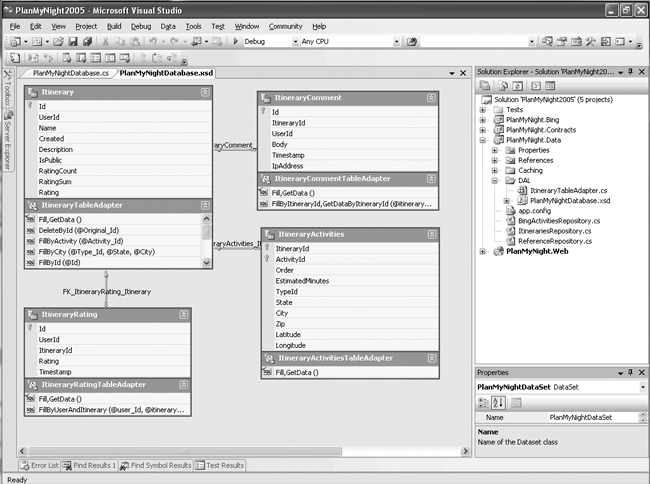The image size is (650, 484).
Task: Collapse the ItineraryActivities table
Action: coord(432,234)
